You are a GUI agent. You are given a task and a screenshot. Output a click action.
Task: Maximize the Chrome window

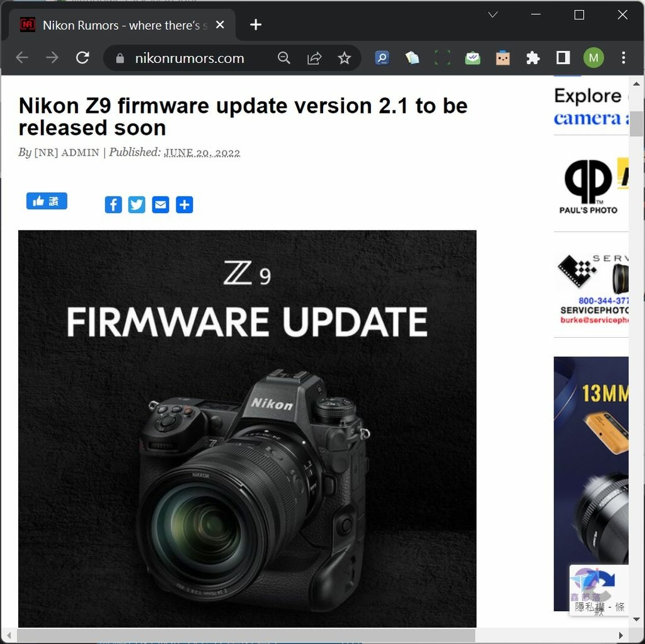tap(579, 15)
